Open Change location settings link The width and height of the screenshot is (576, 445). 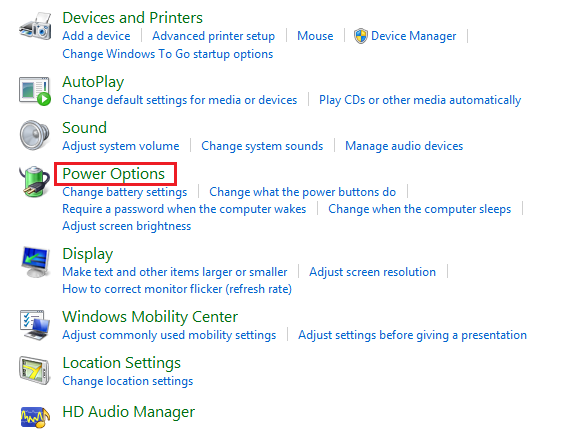(x=127, y=381)
